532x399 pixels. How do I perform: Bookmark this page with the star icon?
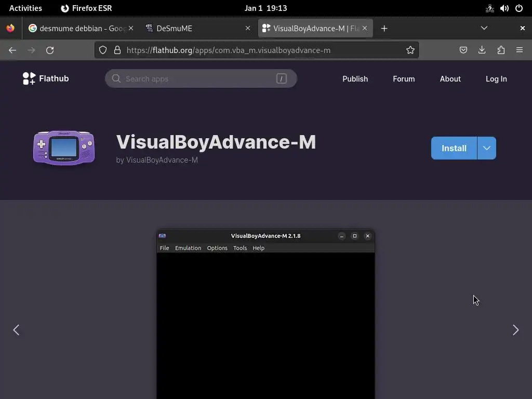[410, 50]
